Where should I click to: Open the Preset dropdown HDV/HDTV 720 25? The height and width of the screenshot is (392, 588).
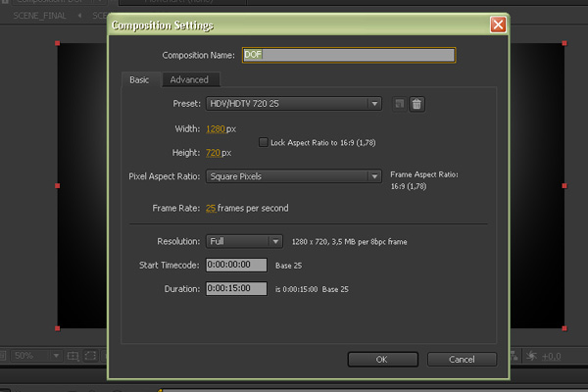[x=294, y=104]
